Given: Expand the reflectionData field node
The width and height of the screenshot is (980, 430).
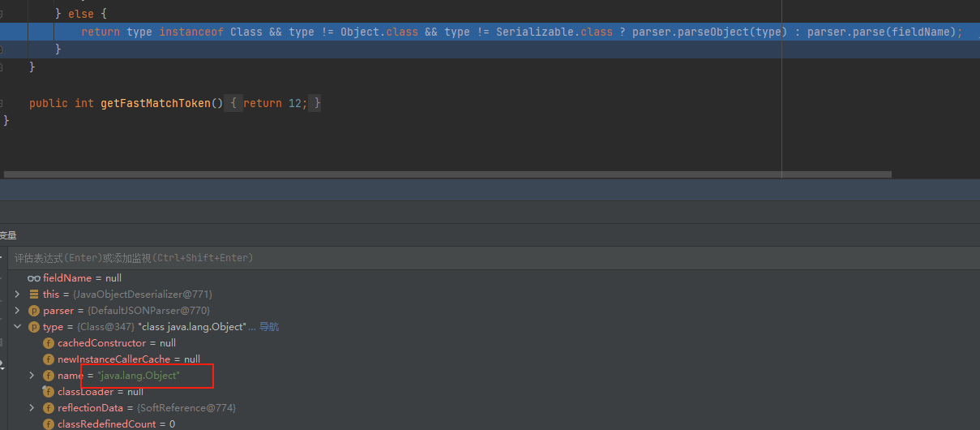Looking at the screenshot, I should (x=32, y=408).
